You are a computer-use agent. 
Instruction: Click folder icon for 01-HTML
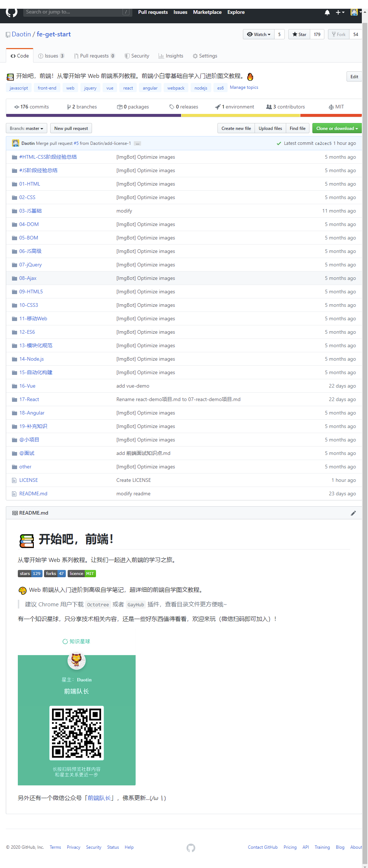click(x=15, y=184)
